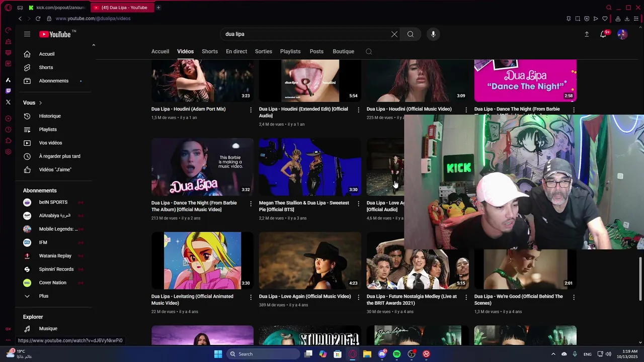Open Opera easy setup sliders icon
The image size is (644, 362).
coord(636,19)
